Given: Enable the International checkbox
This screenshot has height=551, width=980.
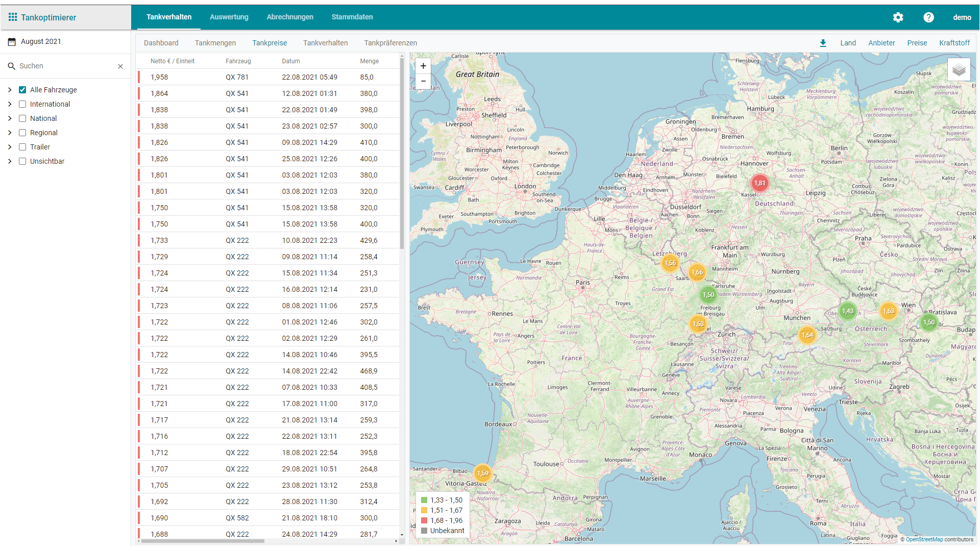Looking at the screenshot, I should pos(22,104).
